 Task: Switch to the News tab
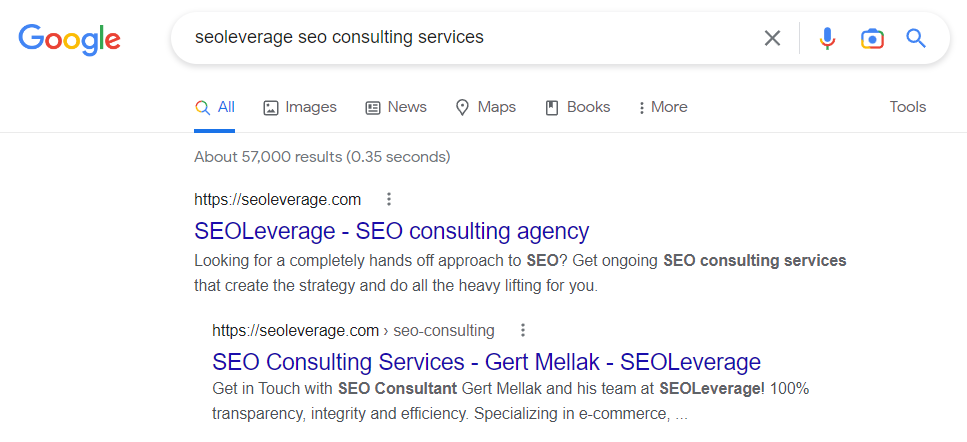[396, 107]
